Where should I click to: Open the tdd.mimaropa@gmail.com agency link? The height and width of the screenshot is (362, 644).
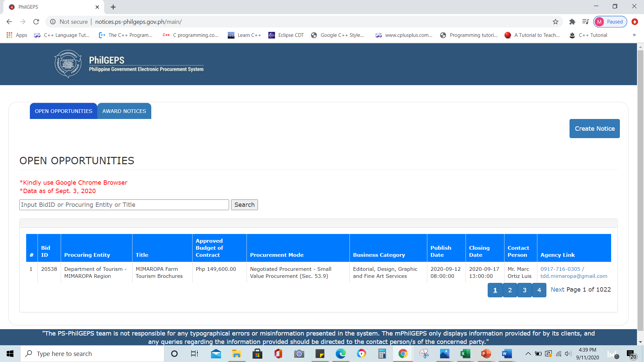pos(574,276)
